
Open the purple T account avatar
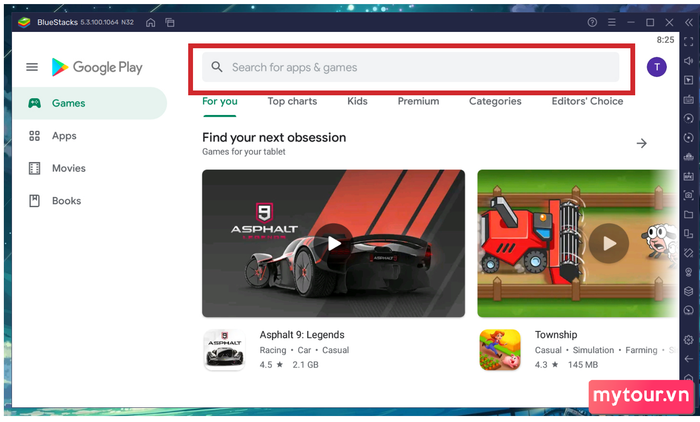tap(656, 67)
